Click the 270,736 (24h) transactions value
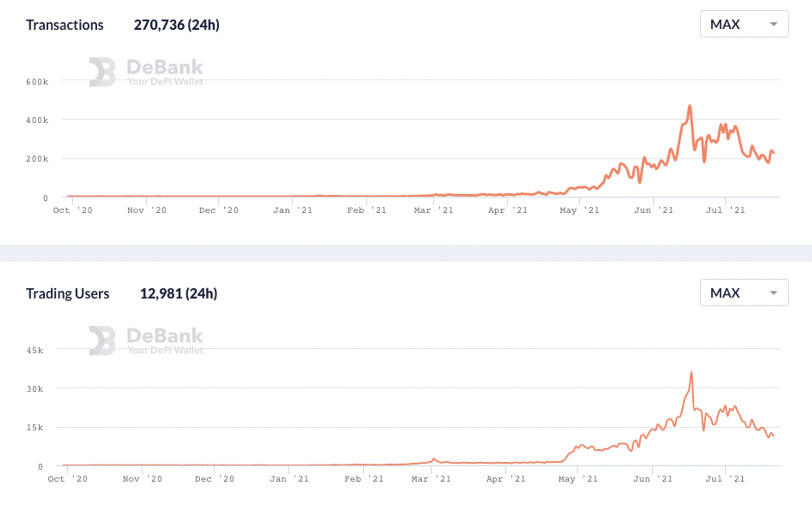 [x=176, y=25]
